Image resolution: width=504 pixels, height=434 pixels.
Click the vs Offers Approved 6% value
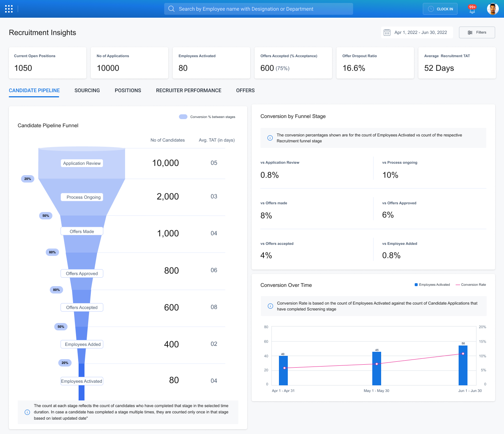pyautogui.click(x=388, y=215)
